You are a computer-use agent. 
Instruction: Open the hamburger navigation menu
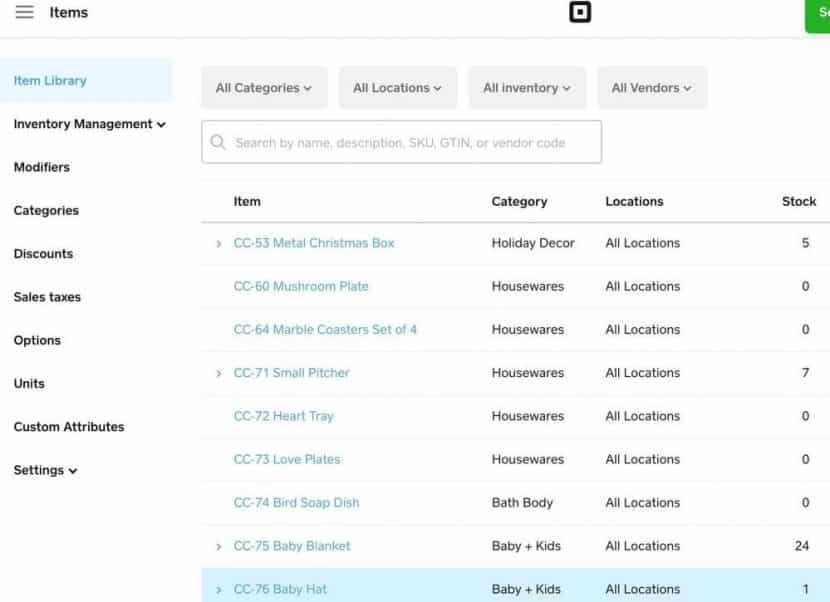click(x=24, y=13)
